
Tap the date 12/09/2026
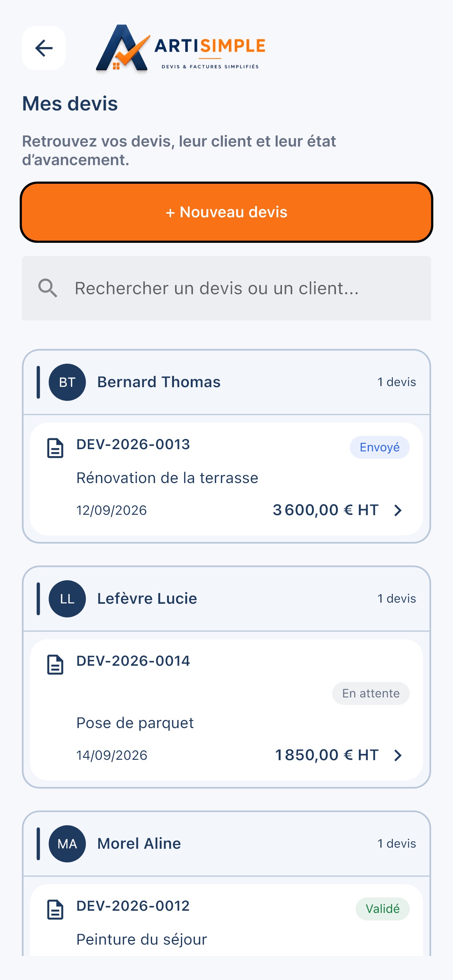(x=112, y=510)
